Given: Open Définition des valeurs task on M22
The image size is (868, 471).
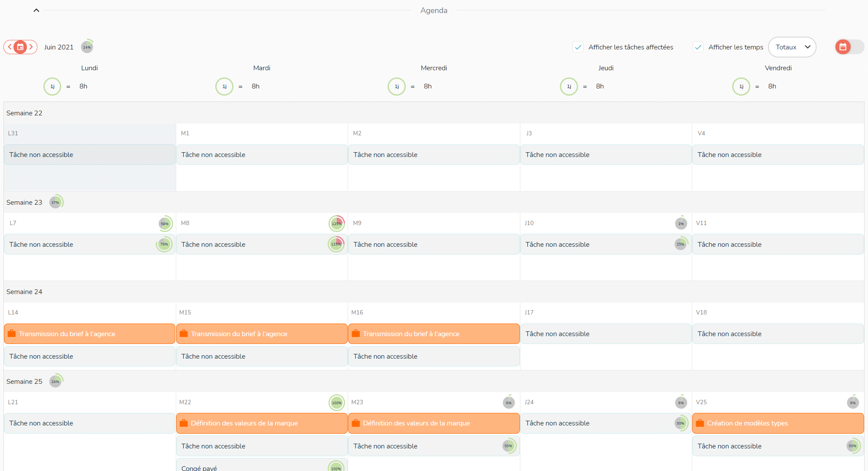Looking at the screenshot, I should coord(262,423).
